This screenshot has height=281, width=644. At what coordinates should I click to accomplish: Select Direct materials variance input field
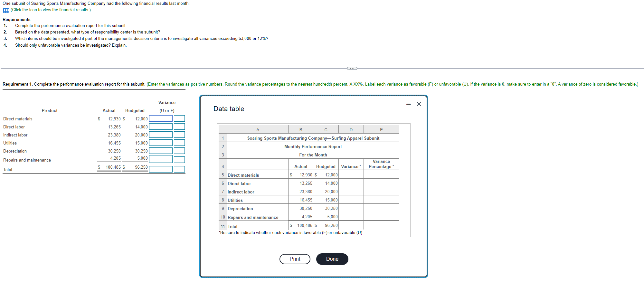click(x=161, y=118)
